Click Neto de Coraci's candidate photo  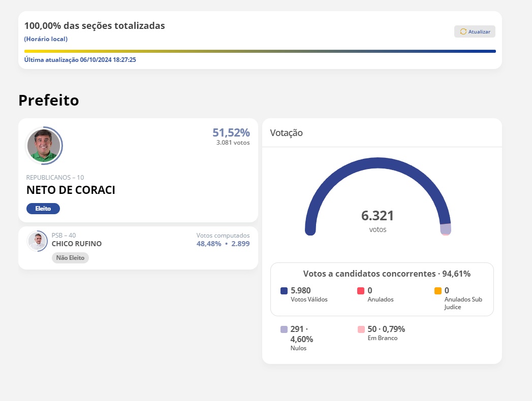tap(44, 146)
